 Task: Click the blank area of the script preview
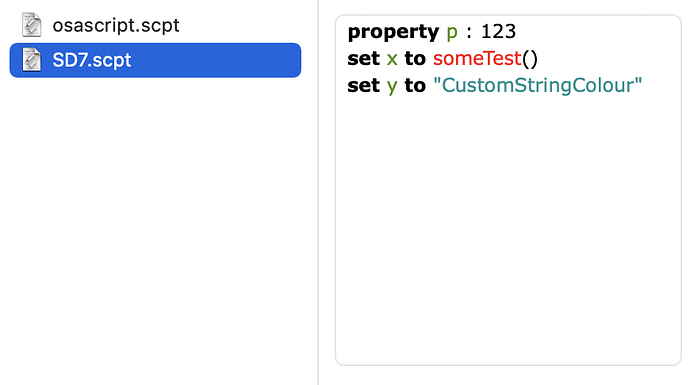(508, 229)
